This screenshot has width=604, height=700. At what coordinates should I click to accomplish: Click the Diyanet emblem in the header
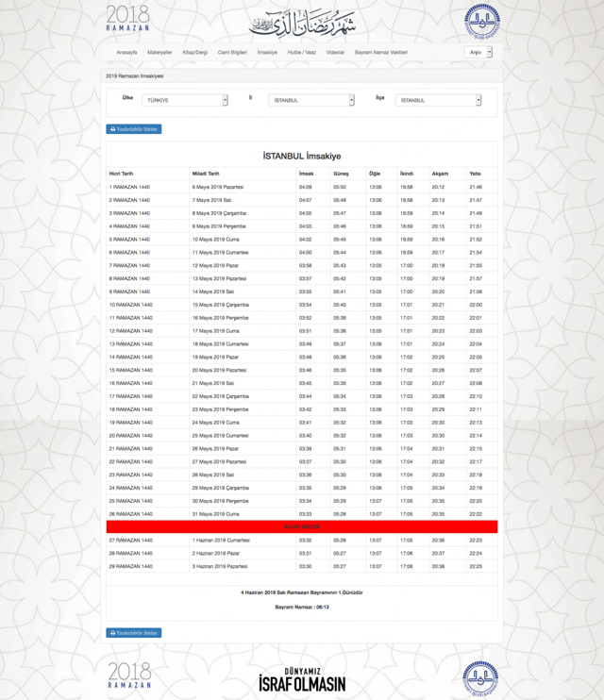pyautogui.click(x=481, y=20)
